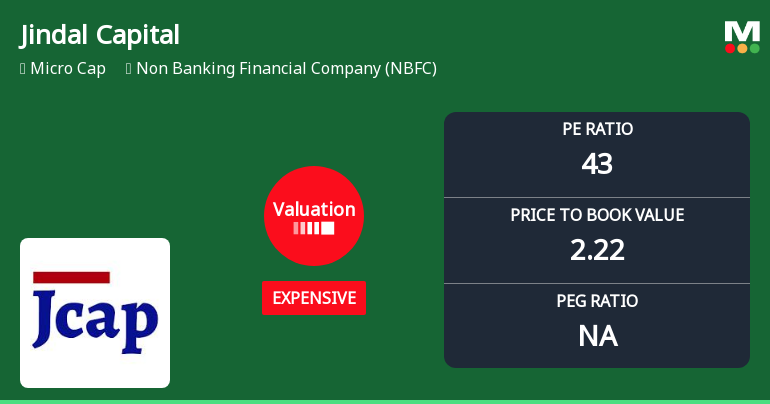Screen dimensions: 770x404
Task: Click the PEG ratio value NA
Action: [597, 336]
